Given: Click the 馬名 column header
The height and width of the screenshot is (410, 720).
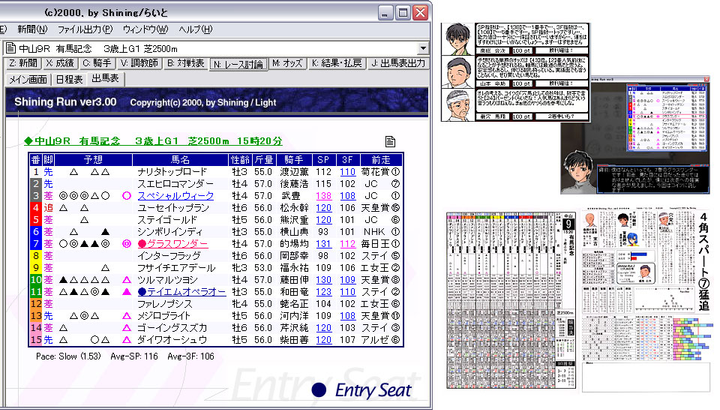Looking at the screenshot, I should pos(180,160).
